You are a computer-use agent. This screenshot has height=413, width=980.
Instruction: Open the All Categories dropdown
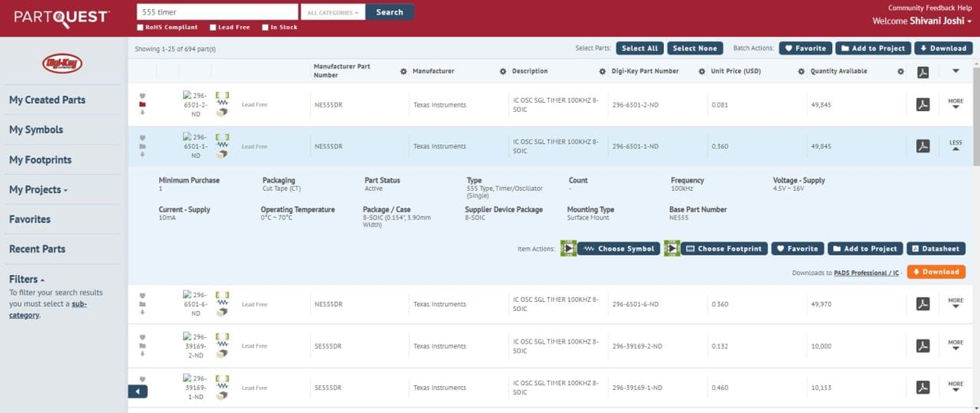click(332, 12)
